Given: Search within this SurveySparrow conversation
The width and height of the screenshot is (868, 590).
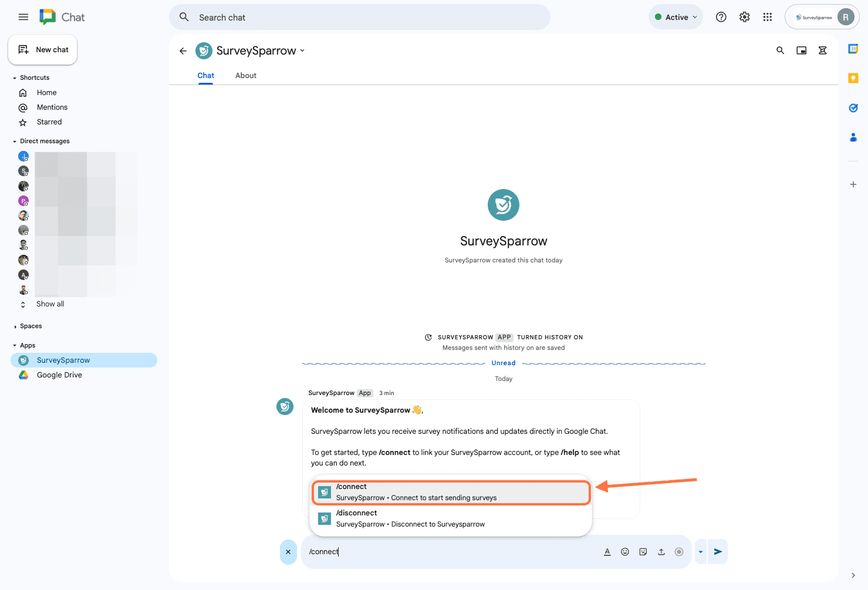Looking at the screenshot, I should coord(780,50).
